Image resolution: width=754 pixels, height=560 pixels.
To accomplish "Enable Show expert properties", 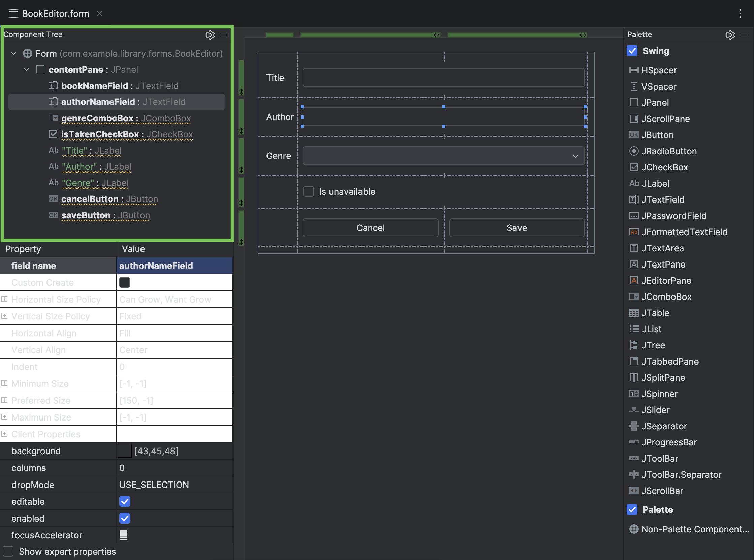I will (x=8, y=551).
